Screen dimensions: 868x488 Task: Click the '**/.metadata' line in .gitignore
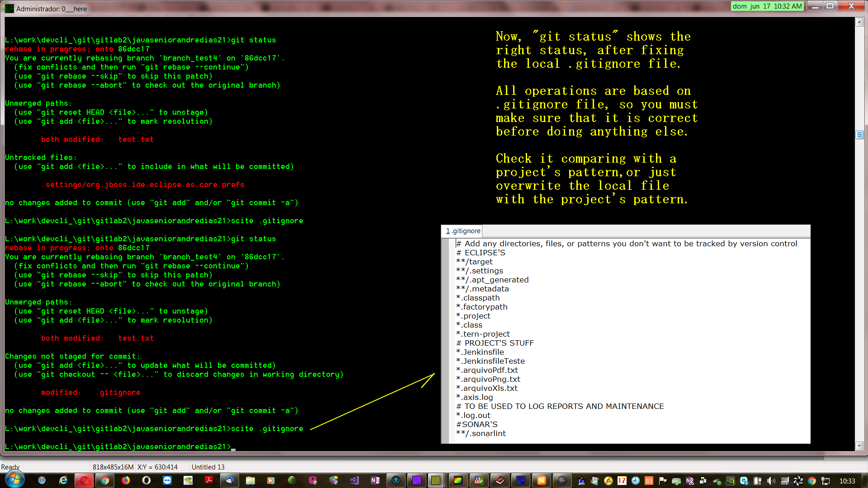[482, 289]
